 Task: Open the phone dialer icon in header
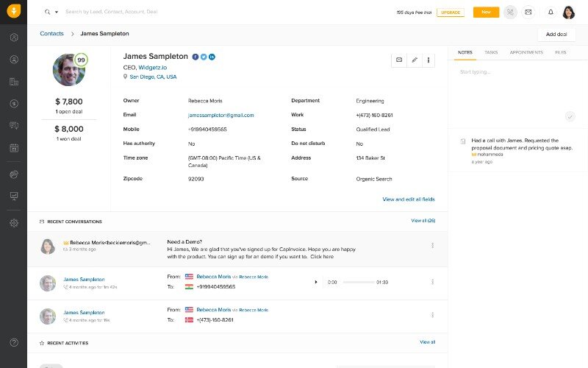pyautogui.click(x=509, y=12)
